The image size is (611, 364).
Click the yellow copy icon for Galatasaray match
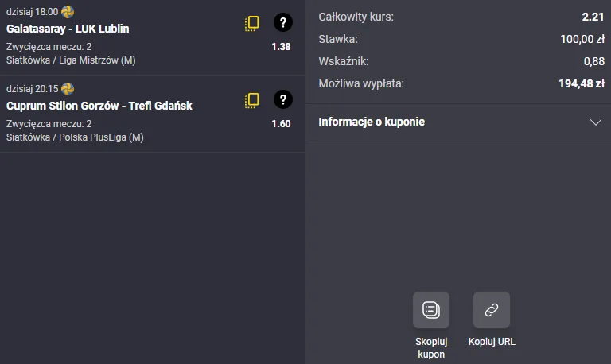click(x=252, y=23)
